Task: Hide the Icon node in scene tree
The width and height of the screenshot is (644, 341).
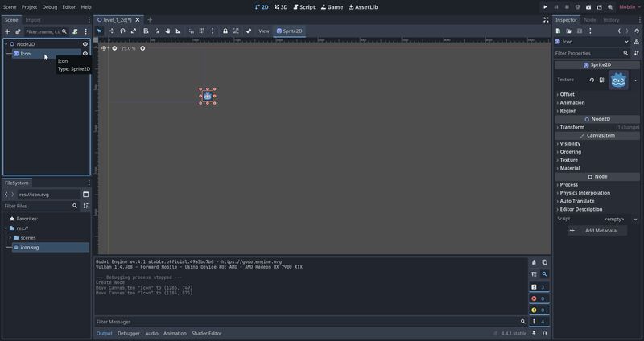Action: pos(85,54)
